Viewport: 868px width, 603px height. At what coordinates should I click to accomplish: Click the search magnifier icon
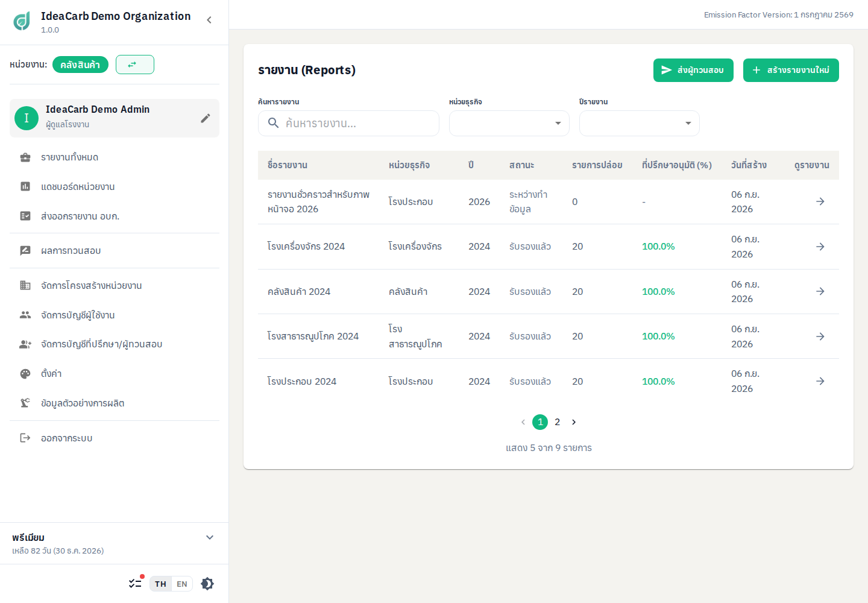coord(273,123)
